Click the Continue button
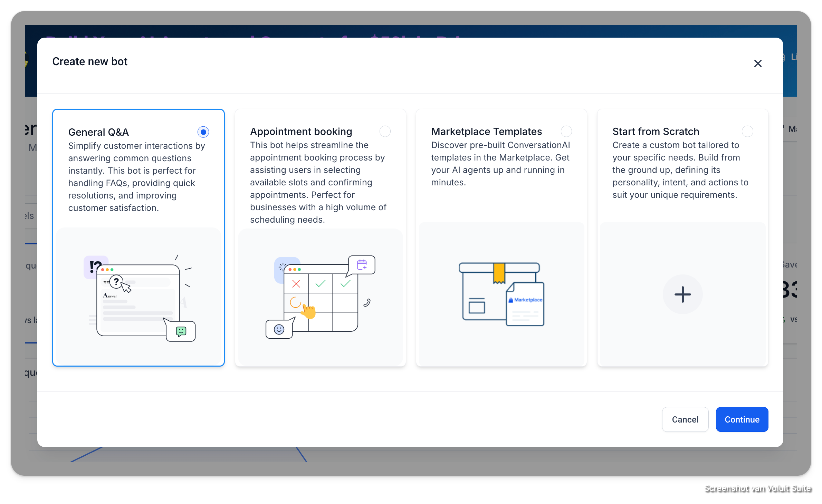 (742, 419)
